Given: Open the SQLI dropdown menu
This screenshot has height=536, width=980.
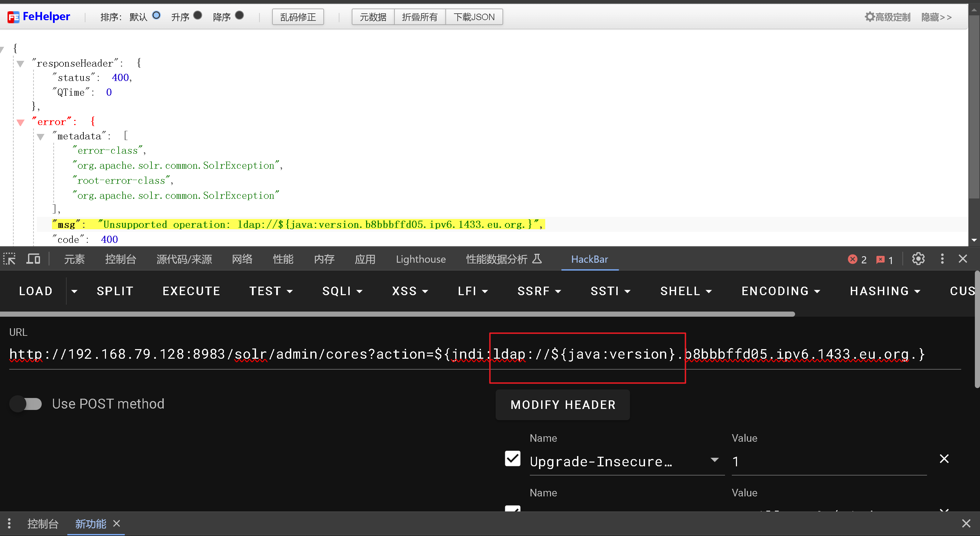Looking at the screenshot, I should (342, 291).
